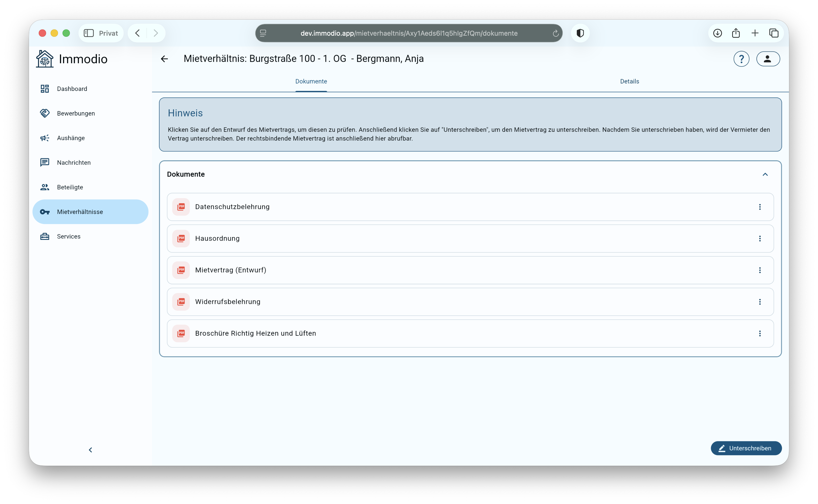Switch to the Dokumente tab
This screenshot has height=504, width=818.
(311, 81)
